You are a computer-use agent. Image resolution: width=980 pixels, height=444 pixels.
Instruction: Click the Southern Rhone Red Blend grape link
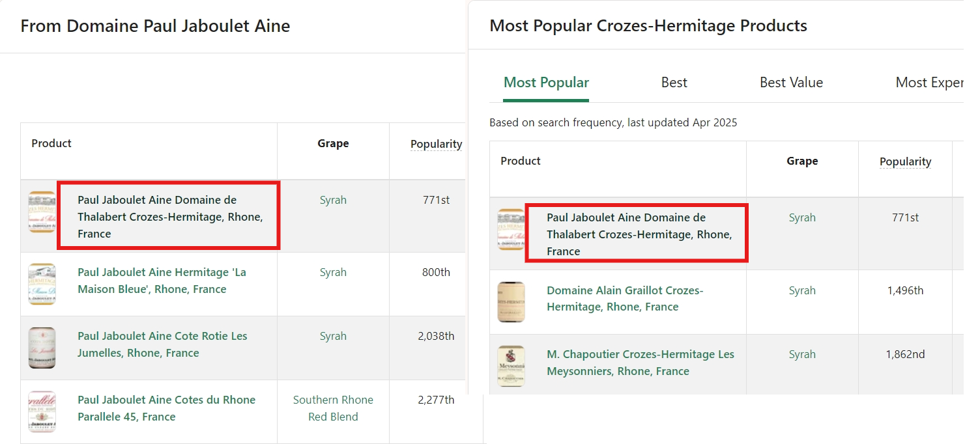tap(333, 408)
